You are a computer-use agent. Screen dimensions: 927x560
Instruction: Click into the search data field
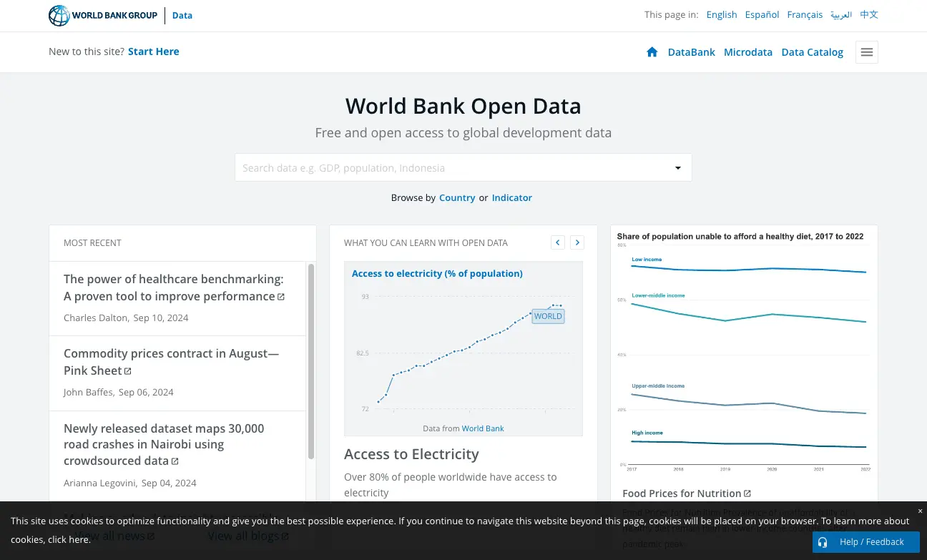tap(451, 168)
